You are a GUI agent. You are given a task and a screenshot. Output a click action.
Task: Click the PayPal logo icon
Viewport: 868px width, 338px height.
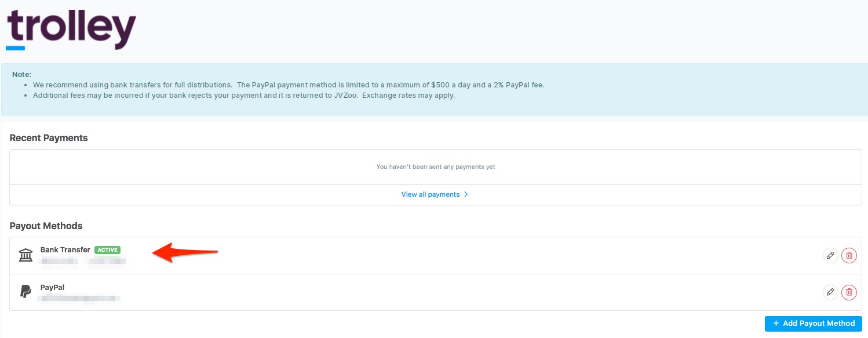25,292
